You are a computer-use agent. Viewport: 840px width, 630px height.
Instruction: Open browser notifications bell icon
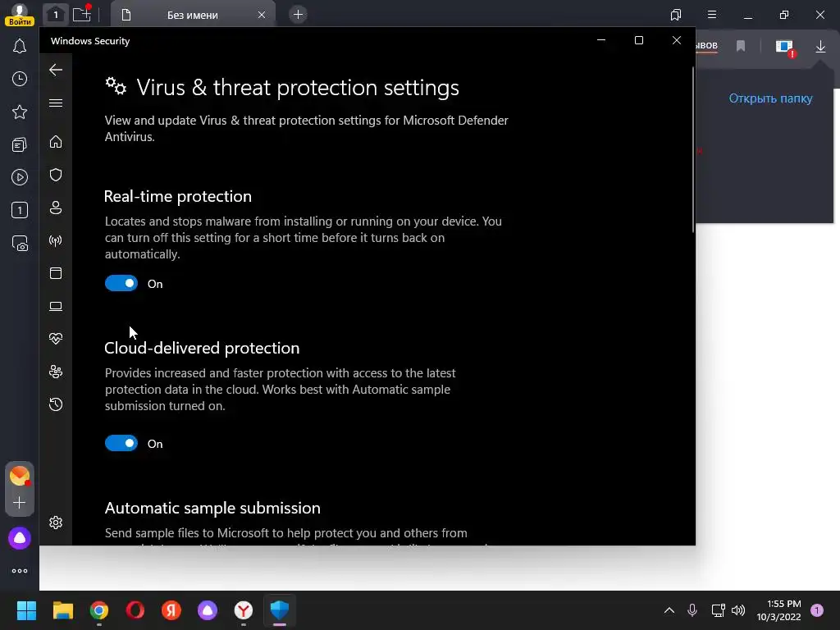coord(20,46)
